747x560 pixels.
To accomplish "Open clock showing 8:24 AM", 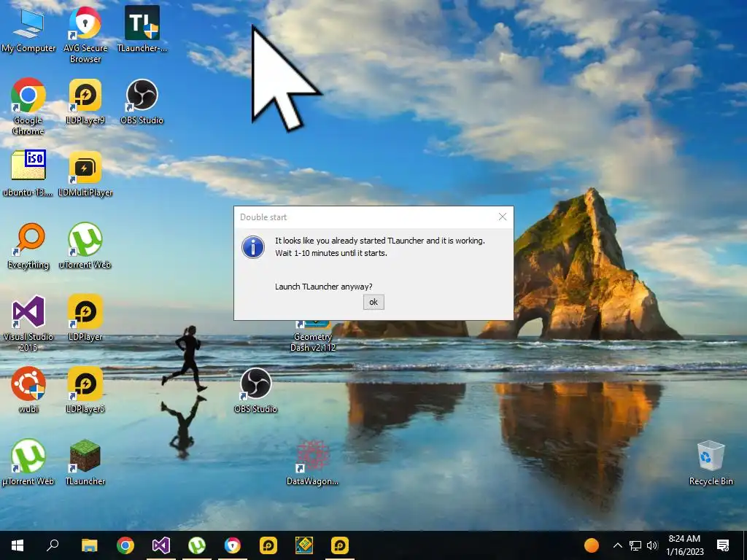I will point(684,545).
